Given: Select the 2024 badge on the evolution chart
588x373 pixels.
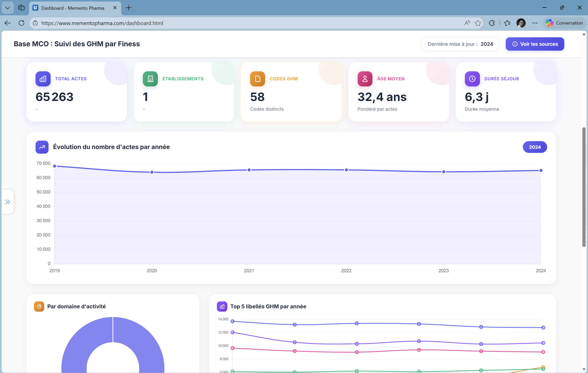Looking at the screenshot, I should [535, 147].
